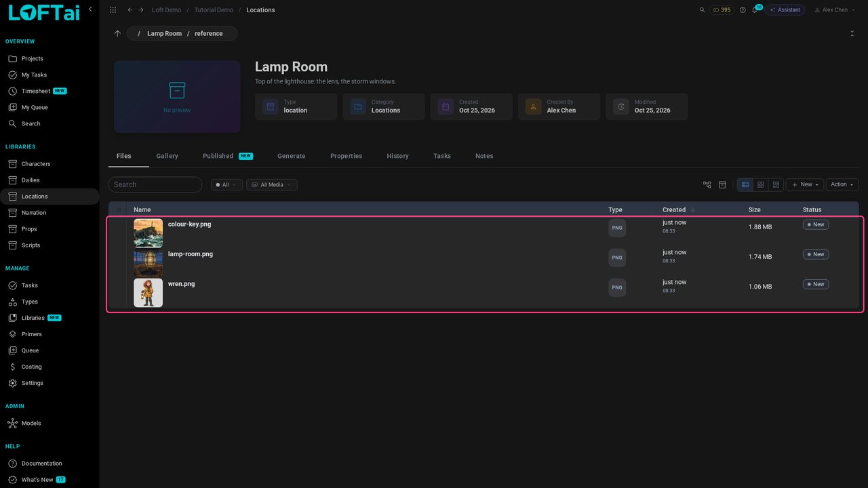Open the All status filter dropdown
The width and height of the screenshot is (868, 488).
(226, 184)
